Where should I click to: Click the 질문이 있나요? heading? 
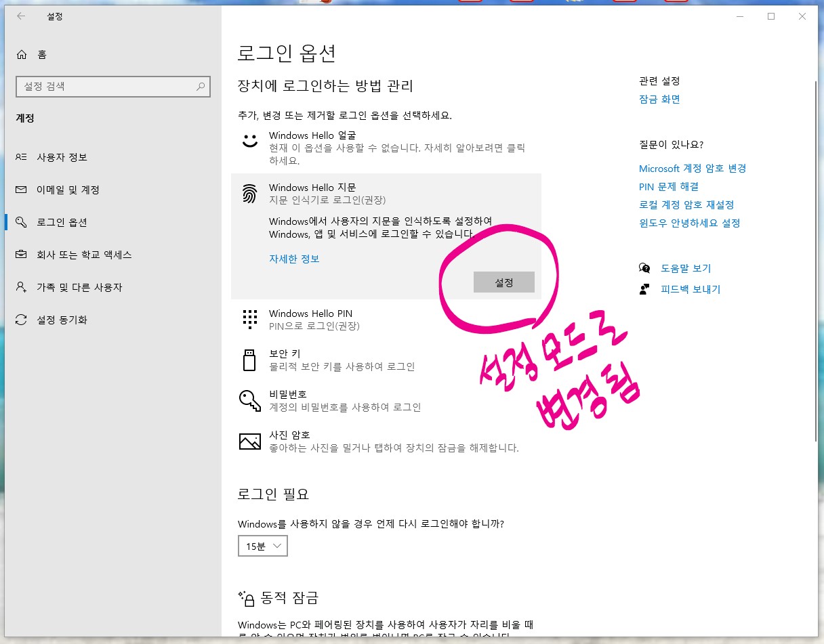[672, 144]
